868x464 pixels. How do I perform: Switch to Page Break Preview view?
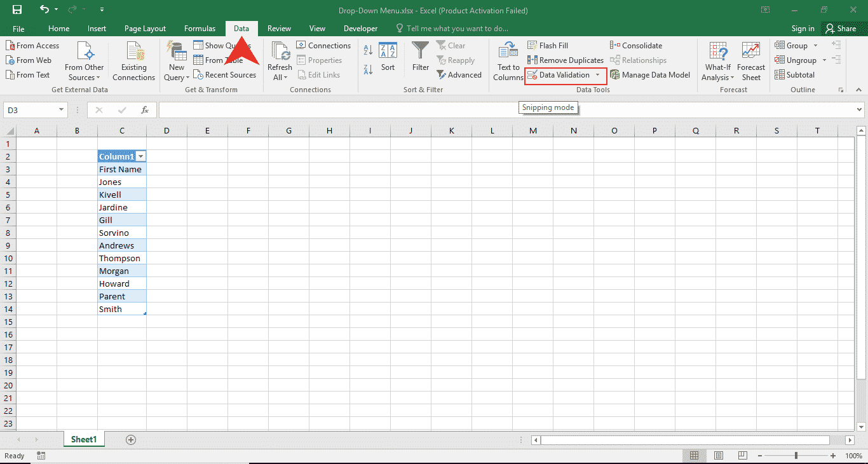742,456
